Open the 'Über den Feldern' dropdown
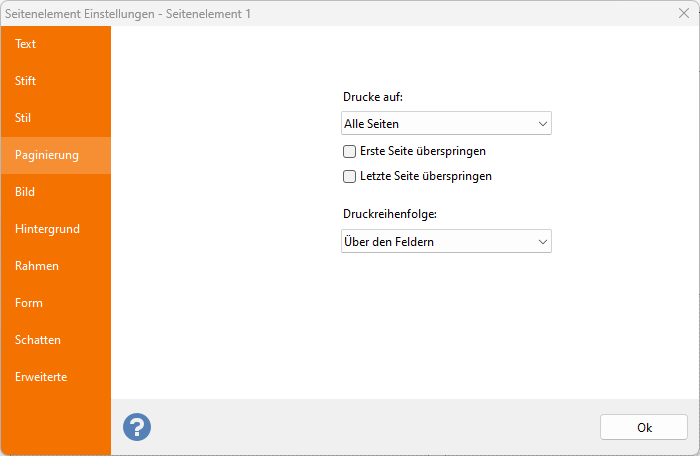This screenshot has height=456, width=700. point(446,242)
